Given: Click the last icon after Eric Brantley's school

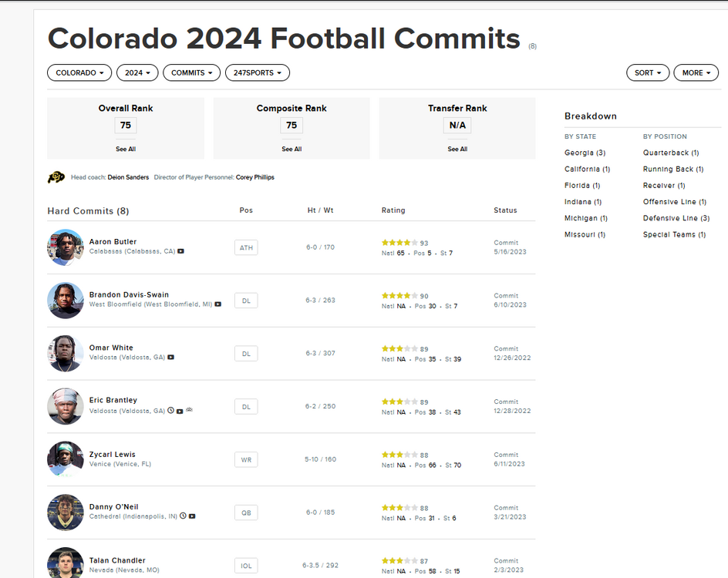Looking at the screenshot, I should click(x=189, y=411).
